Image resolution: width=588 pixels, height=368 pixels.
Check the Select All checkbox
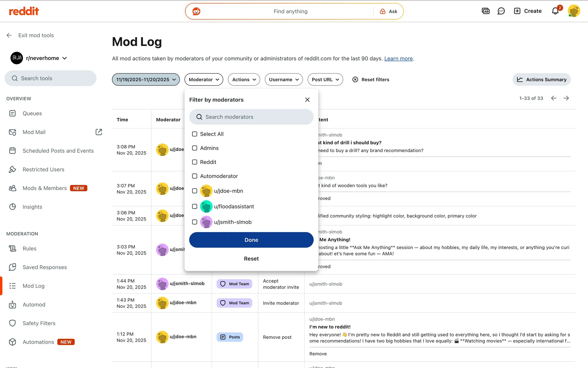click(194, 134)
